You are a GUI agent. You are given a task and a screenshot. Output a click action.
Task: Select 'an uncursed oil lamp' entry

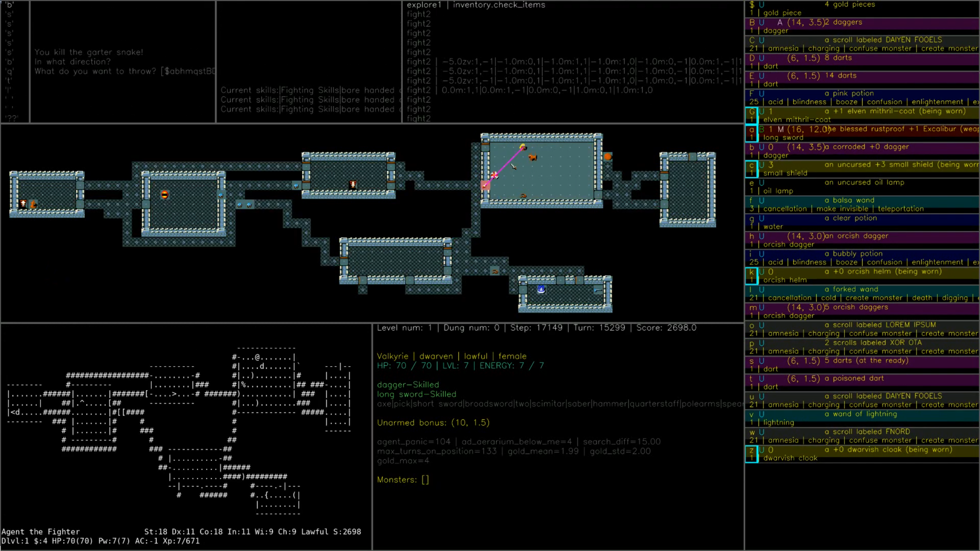point(862,187)
